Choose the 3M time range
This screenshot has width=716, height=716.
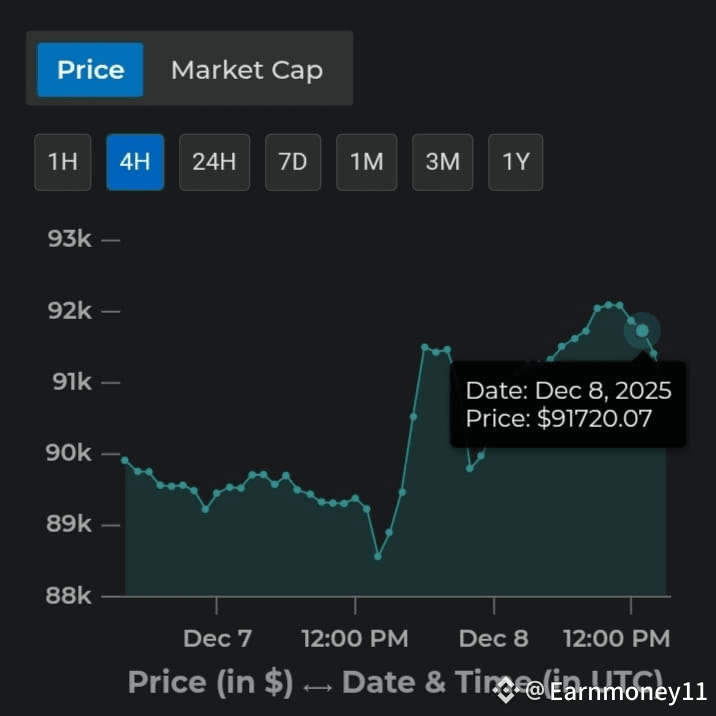pos(442,162)
